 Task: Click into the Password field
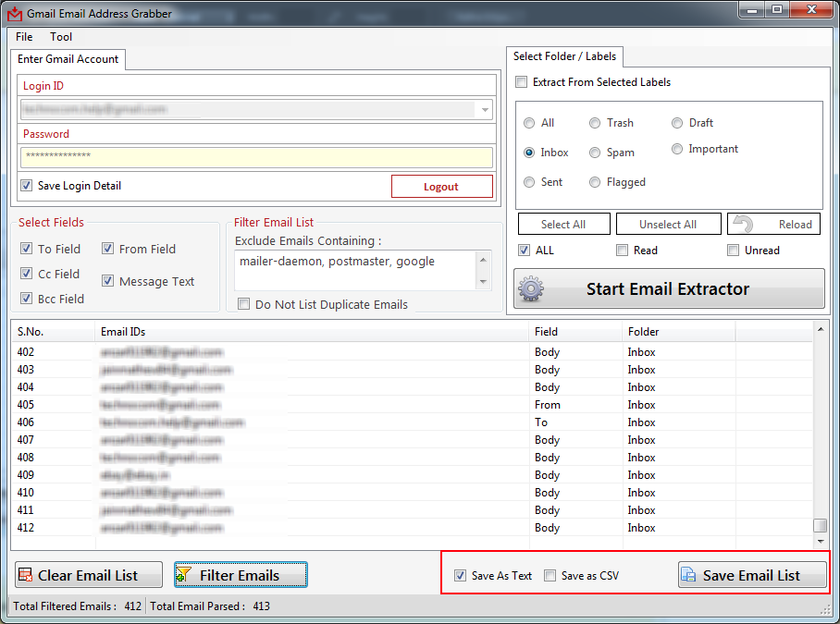[x=256, y=157]
